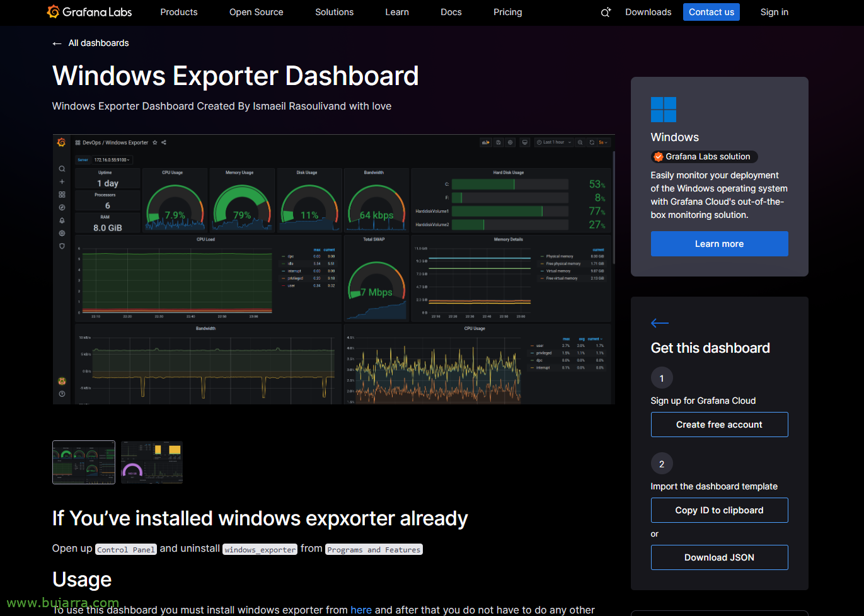Open the 5s auto-refresh interval dropdown
This screenshot has width=864, height=616.
(603, 142)
